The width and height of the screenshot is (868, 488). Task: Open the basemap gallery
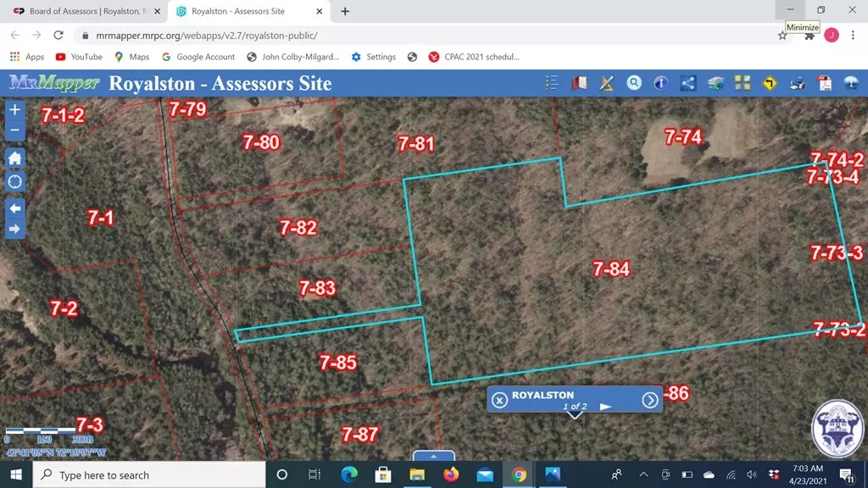(742, 83)
